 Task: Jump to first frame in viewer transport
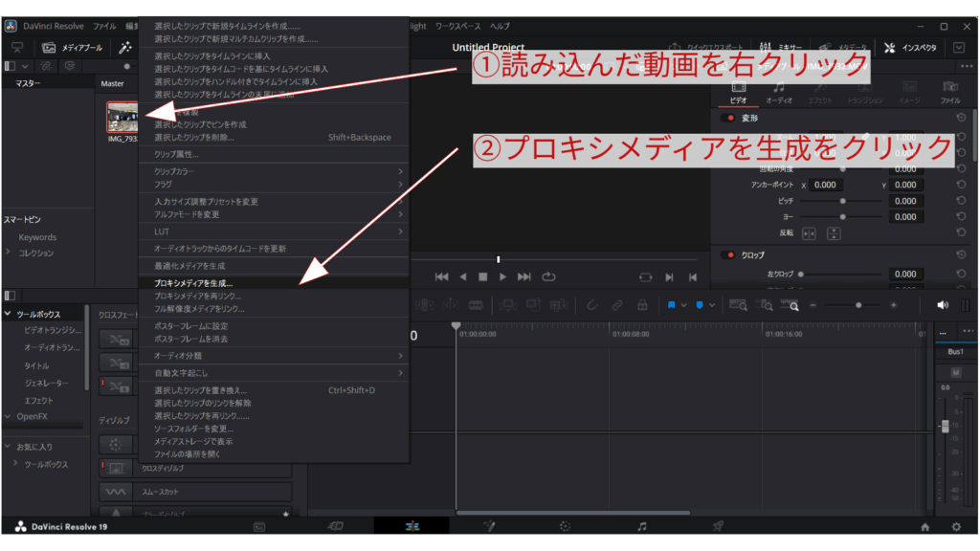tap(441, 276)
